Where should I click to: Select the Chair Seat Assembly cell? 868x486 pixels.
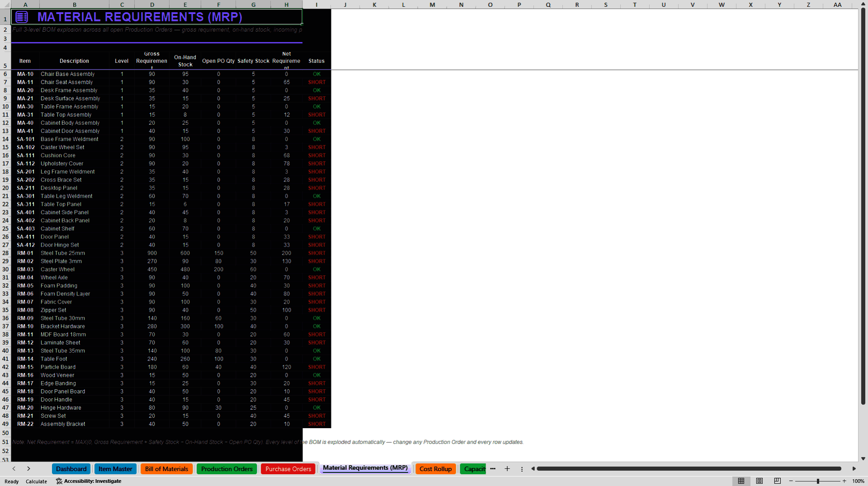(74, 82)
